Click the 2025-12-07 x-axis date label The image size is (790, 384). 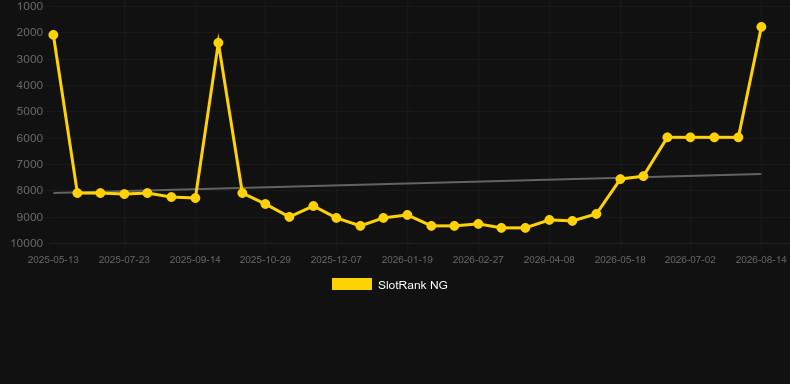(x=336, y=260)
